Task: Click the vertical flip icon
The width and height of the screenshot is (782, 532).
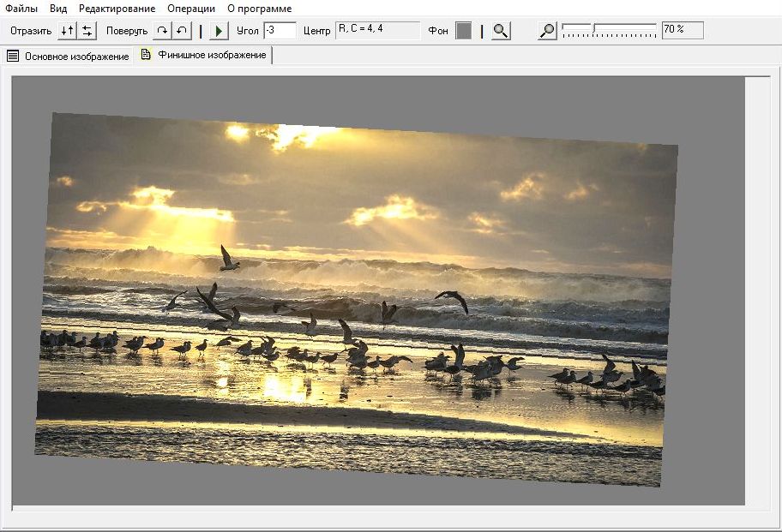Action: (x=67, y=31)
